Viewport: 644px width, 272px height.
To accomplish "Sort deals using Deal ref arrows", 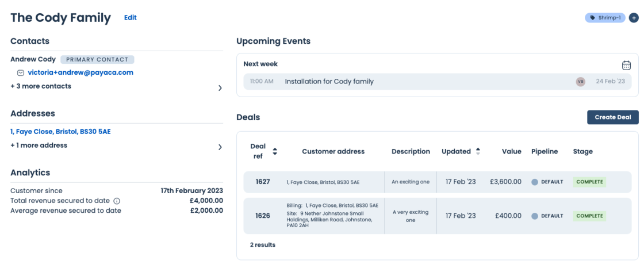I will (x=275, y=152).
